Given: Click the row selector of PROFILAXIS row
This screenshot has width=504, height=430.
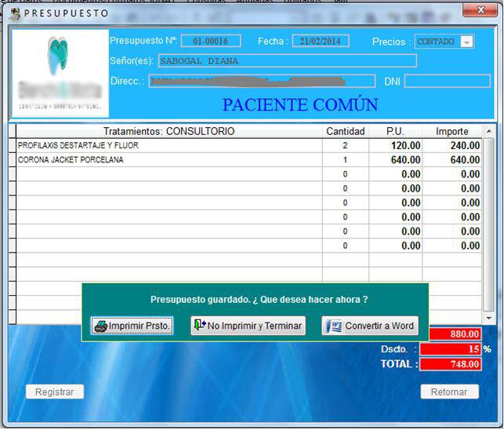Looking at the screenshot, I should point(13,145).
